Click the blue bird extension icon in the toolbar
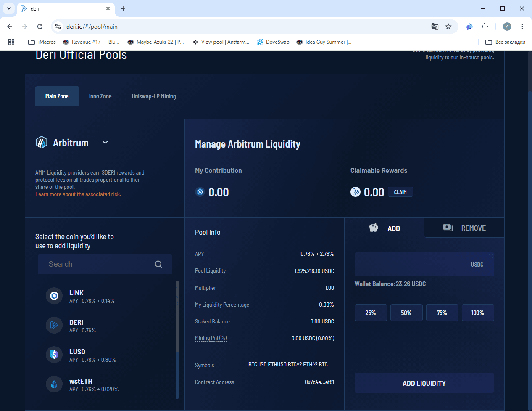Screen dimensions: 532x411 469,27
